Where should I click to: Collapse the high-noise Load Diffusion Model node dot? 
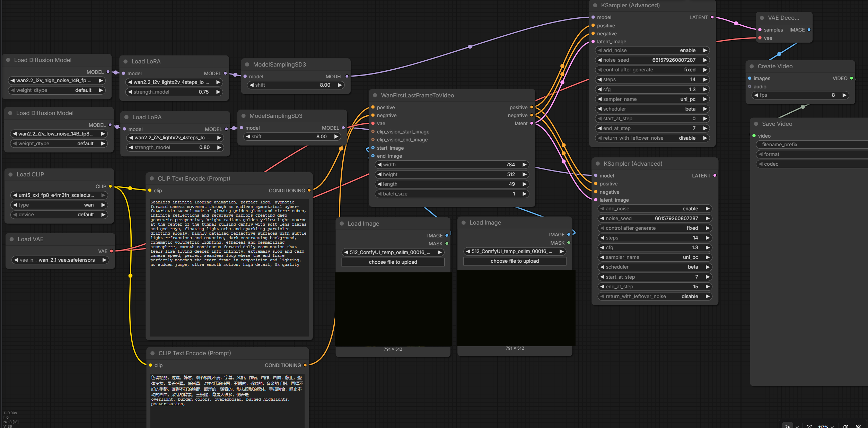(x=8, y=60)
